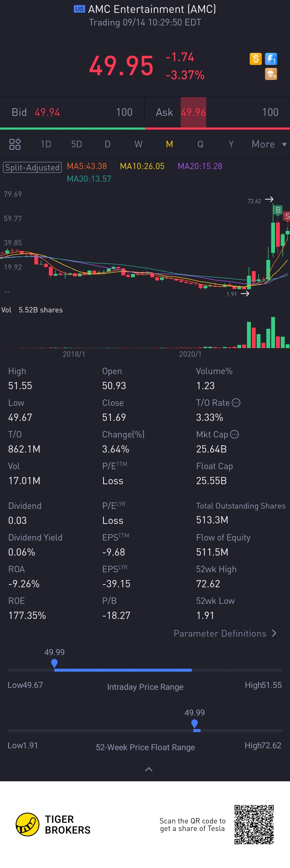290x868 pixels.
Task: Tap the Volume% value 1.23
Action: click(x=205, y=386)
